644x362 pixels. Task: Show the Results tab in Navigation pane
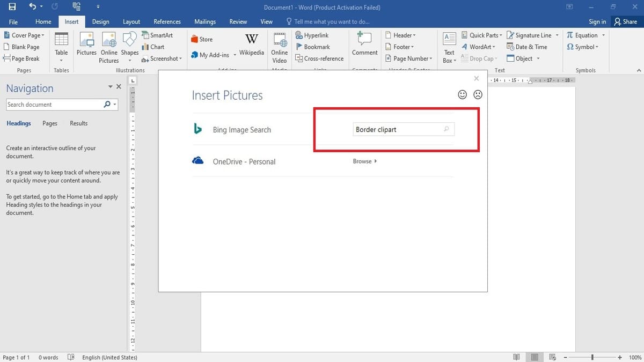click(79, 123)
